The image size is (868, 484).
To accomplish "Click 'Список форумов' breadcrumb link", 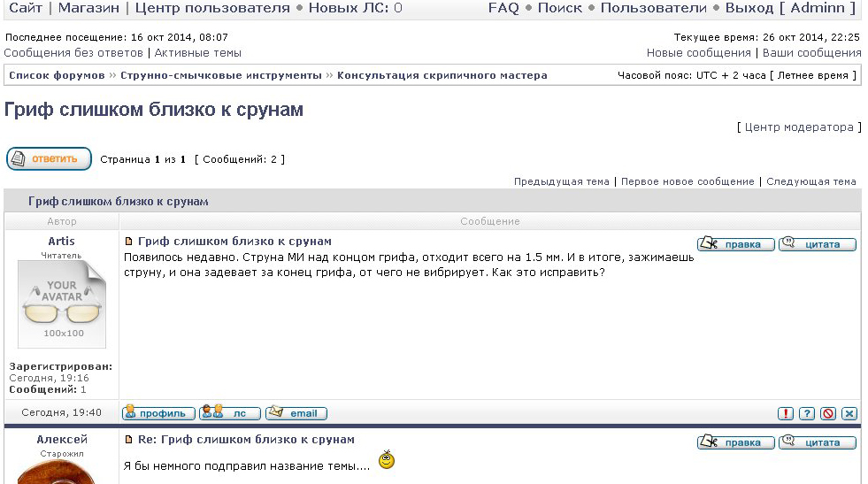I will (57, 75).
